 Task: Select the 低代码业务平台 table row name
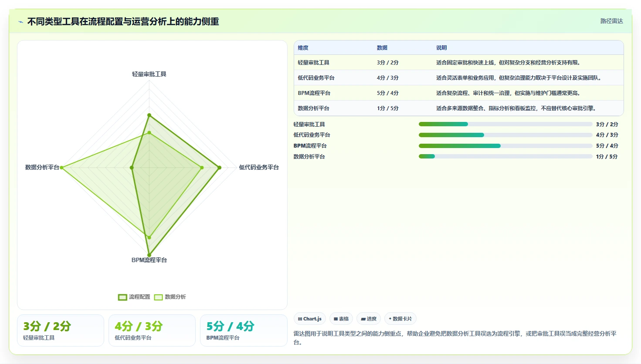coord(316,78)
